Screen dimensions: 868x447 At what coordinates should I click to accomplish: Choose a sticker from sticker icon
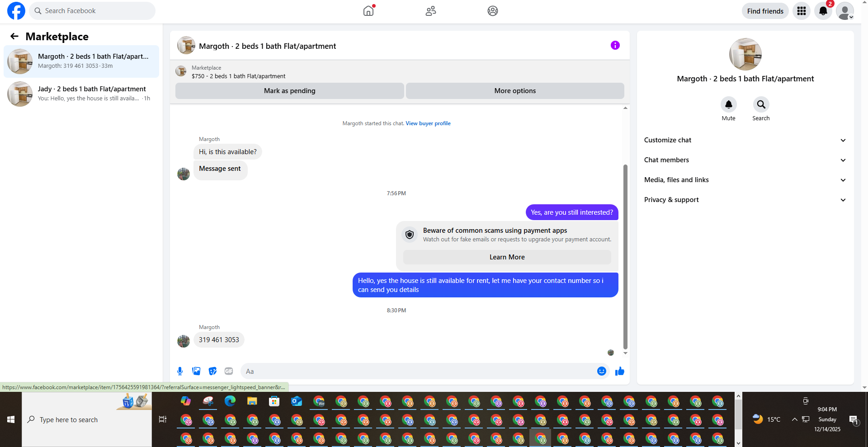point(212,371)
